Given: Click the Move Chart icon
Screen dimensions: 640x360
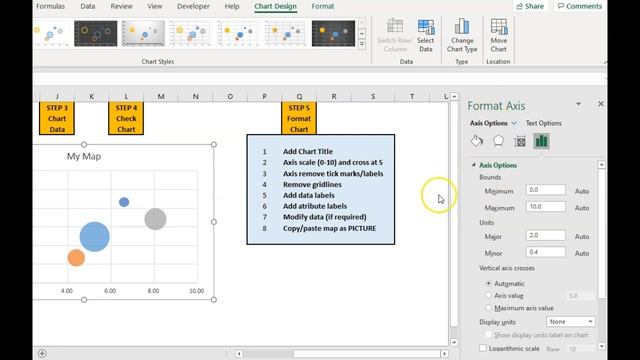Looking at the screenshot, I should (x=499, y=36).
